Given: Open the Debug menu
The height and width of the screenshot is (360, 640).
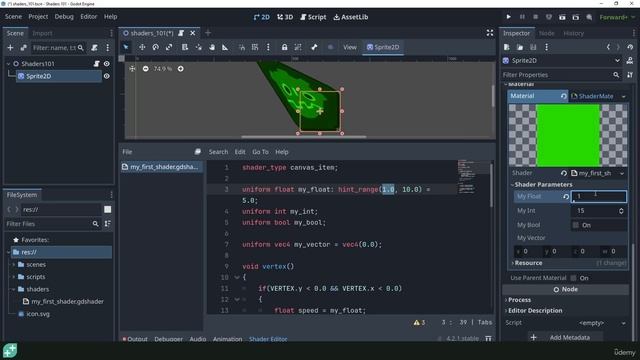Looking at the screenshot, I should 64,17.
